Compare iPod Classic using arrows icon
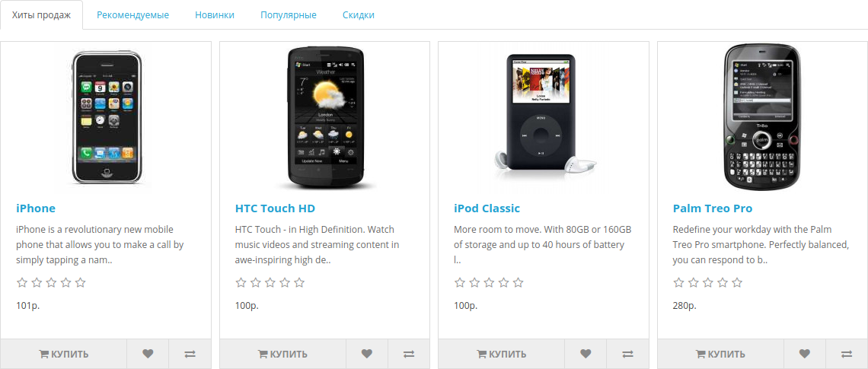 [x=627, y=354]
